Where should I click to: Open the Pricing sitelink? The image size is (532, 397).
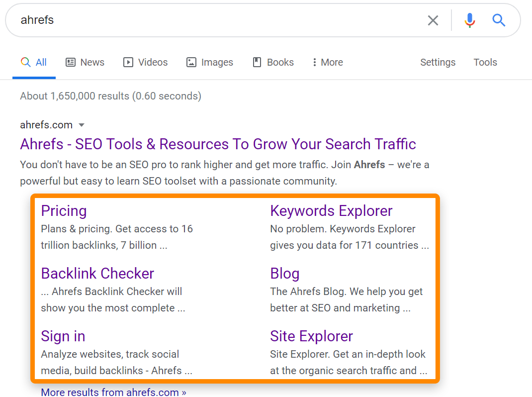64,211
